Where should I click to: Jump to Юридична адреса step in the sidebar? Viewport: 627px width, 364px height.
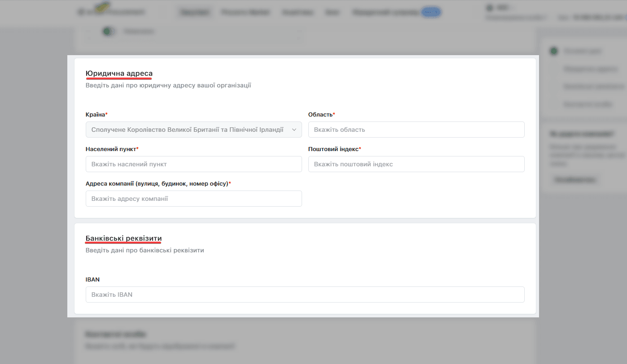point(591,69)
